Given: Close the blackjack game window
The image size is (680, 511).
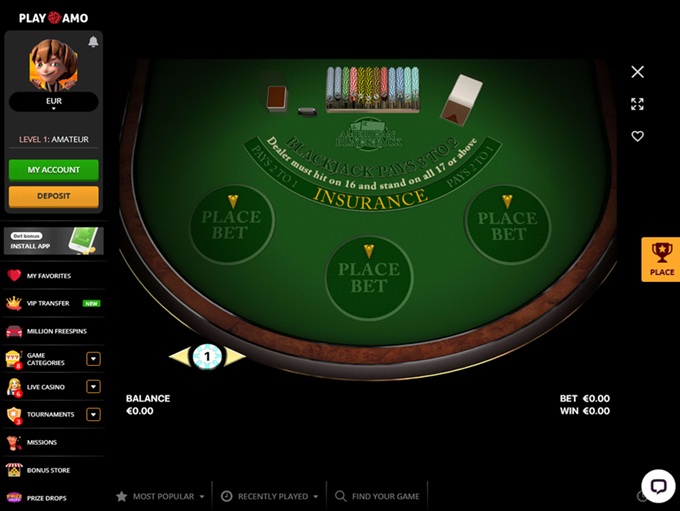Looking at the screenshot, I should (637, 72).
